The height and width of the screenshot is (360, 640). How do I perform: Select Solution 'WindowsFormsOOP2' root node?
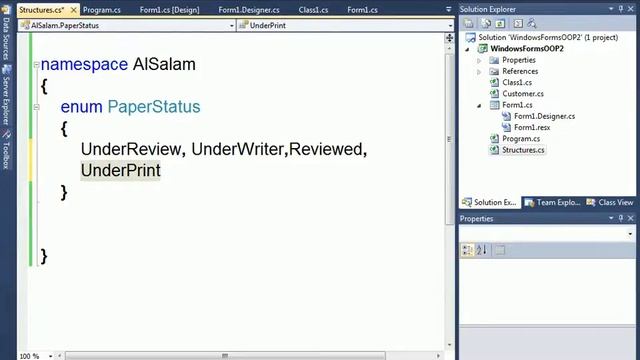[548, 38]
